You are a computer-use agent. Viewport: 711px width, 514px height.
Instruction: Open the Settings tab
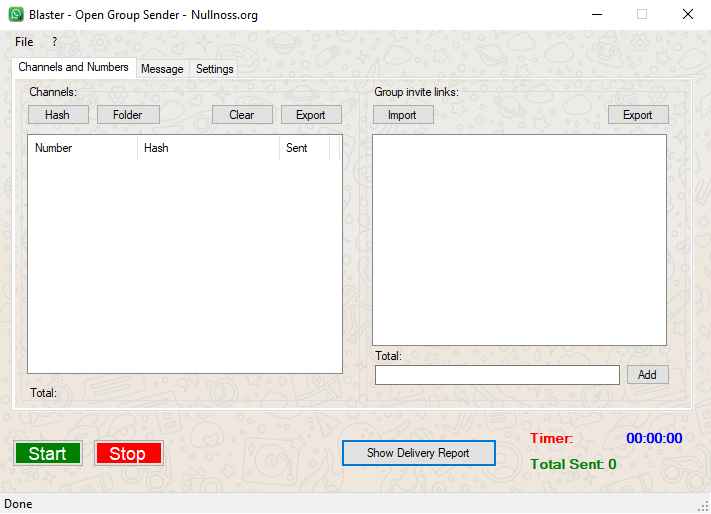[x=215, y=69]
